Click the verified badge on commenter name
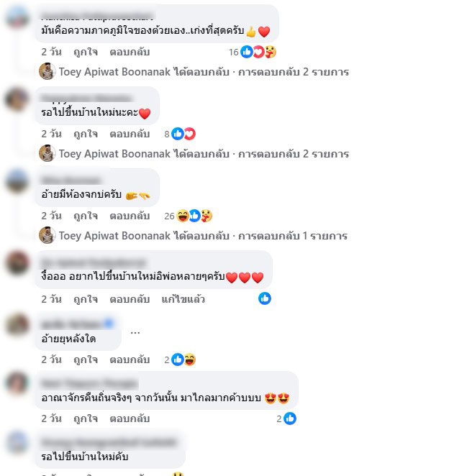This screenshot has height=476, width=467. [x=109, y=324]
